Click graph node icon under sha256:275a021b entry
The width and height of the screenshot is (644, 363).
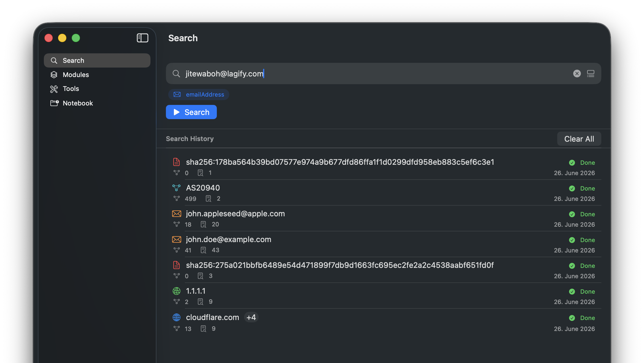[177, 276]
